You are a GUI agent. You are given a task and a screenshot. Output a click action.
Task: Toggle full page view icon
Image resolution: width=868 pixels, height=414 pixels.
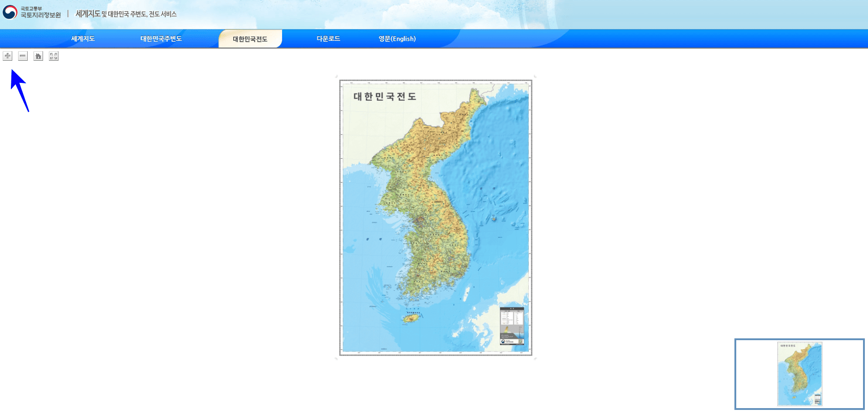pos(54,56)
